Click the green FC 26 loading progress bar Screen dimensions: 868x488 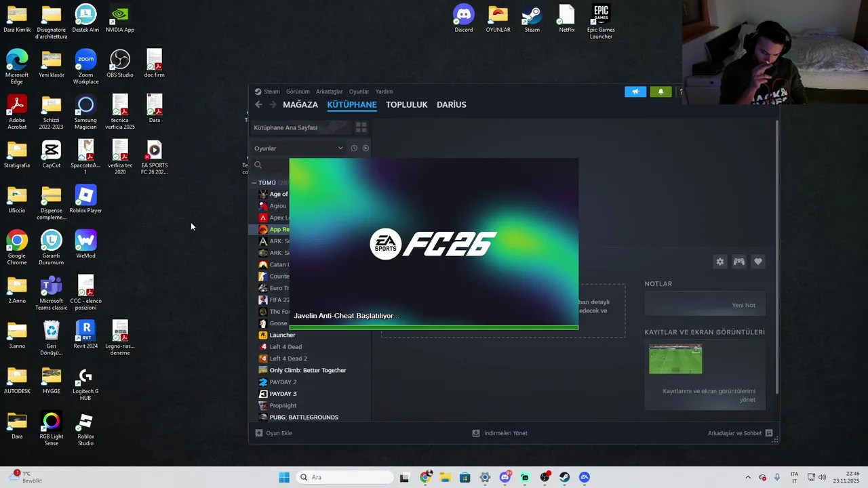click(434, 327)
